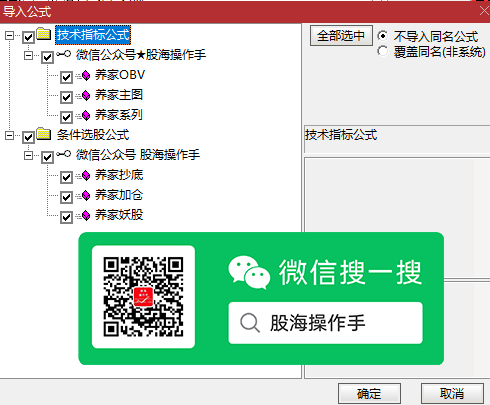
Task: Click the QR code image
Action: click(x=143, y=297)
